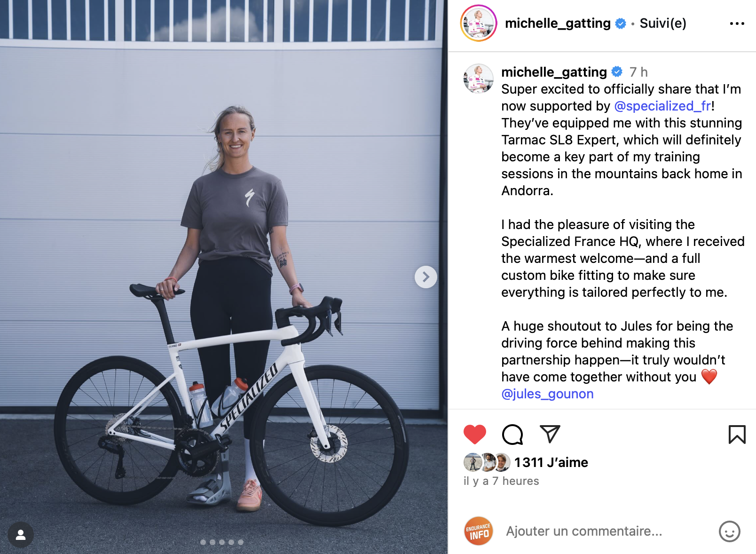
Task: Save post with the bookmark icon
Action: [x=737, y=434]
